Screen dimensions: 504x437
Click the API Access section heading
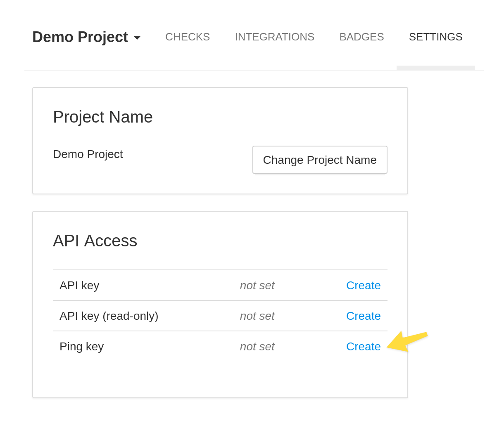[x=95, y=241]
